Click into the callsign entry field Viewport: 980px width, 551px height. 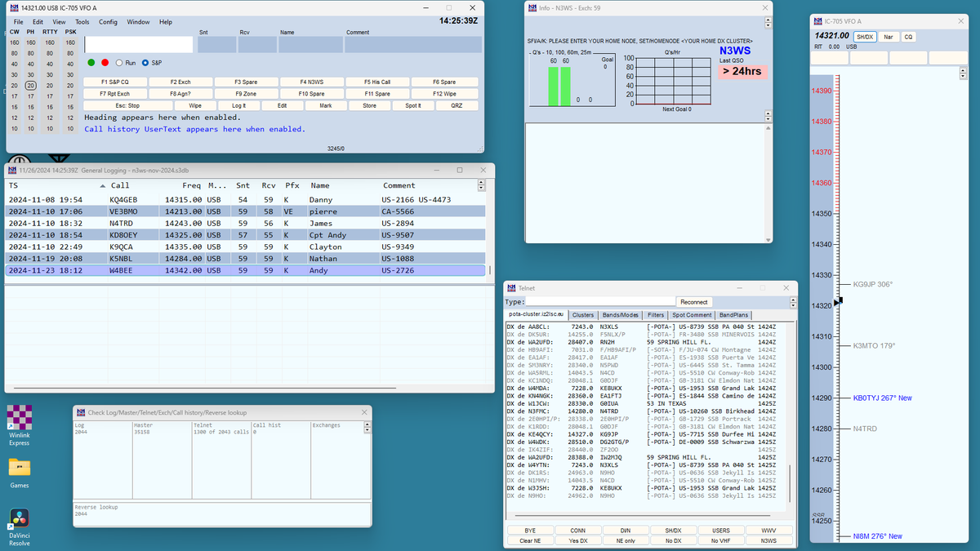point(139,44)
